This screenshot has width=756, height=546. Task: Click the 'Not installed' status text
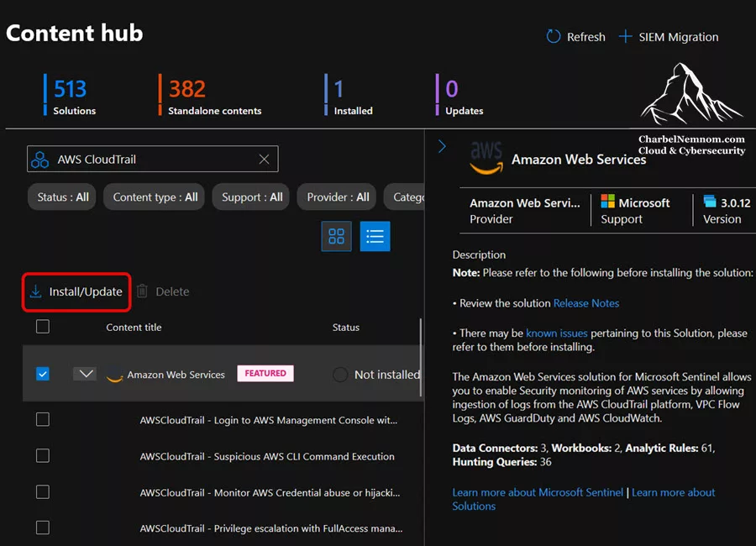(x=387, y=375)
